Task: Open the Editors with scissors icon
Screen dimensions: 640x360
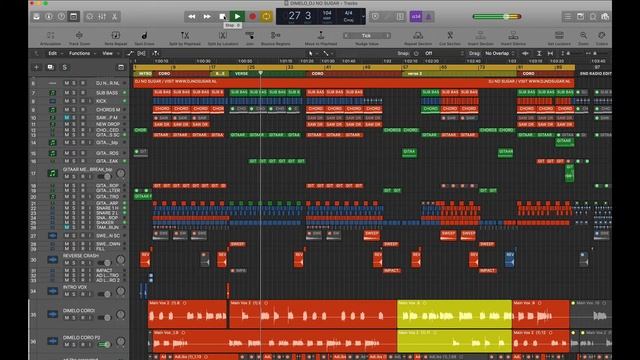Action: 115,16
